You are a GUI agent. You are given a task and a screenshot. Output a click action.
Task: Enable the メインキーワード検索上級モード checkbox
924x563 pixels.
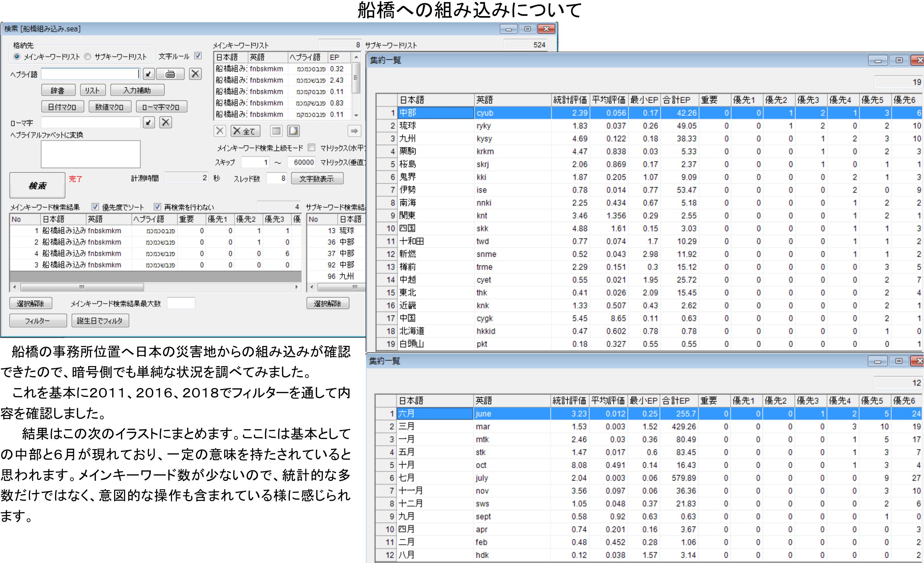[x=311, y=148]
